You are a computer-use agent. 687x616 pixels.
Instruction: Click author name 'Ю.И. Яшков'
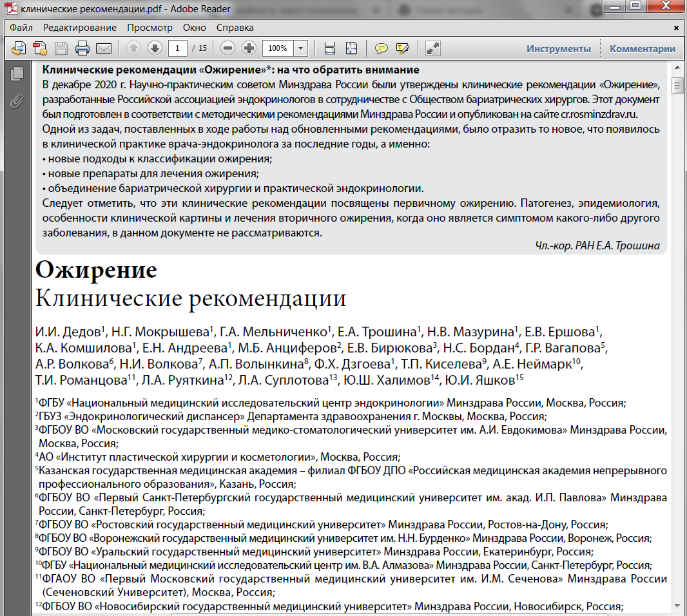[x=480, y=380]
